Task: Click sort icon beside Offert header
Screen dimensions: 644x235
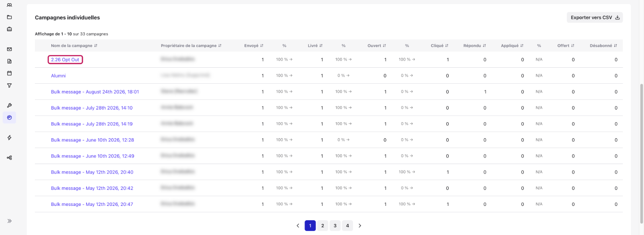Action: coord(573,46)
